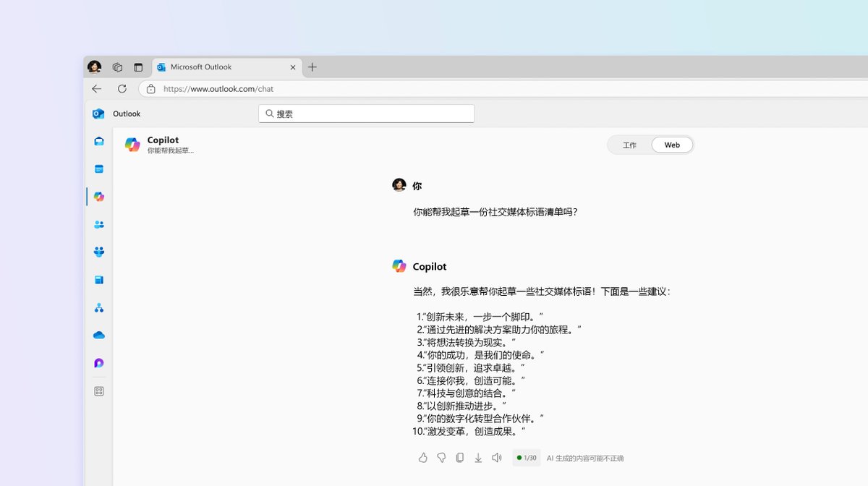Select the Copilot sidebar icon
The image size is (868, 486).
[x=99, y=197]
